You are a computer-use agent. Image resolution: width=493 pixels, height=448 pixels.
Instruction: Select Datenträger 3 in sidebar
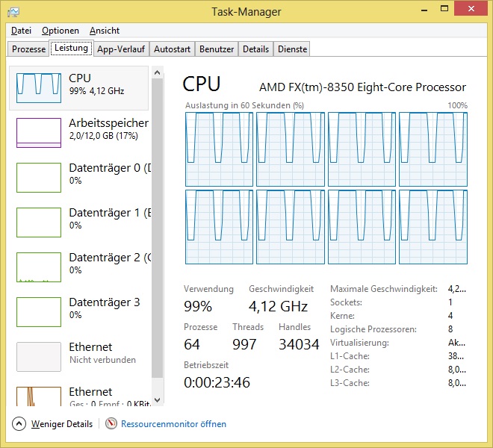(x=82, y=309)
